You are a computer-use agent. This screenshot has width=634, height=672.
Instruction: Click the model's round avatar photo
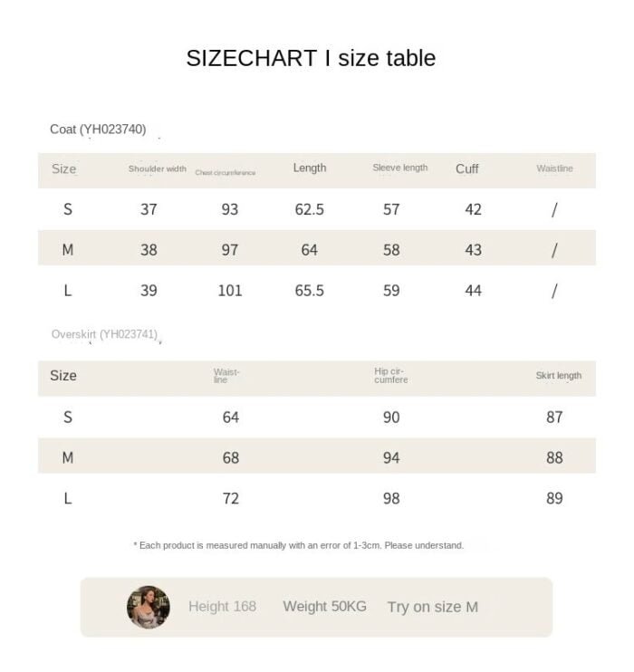(148, 607)
